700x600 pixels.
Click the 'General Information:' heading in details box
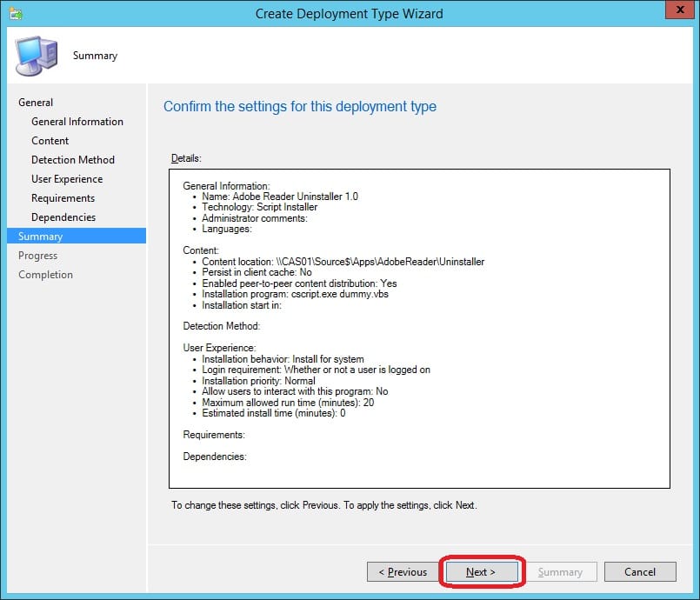click(x=226, y=186)
